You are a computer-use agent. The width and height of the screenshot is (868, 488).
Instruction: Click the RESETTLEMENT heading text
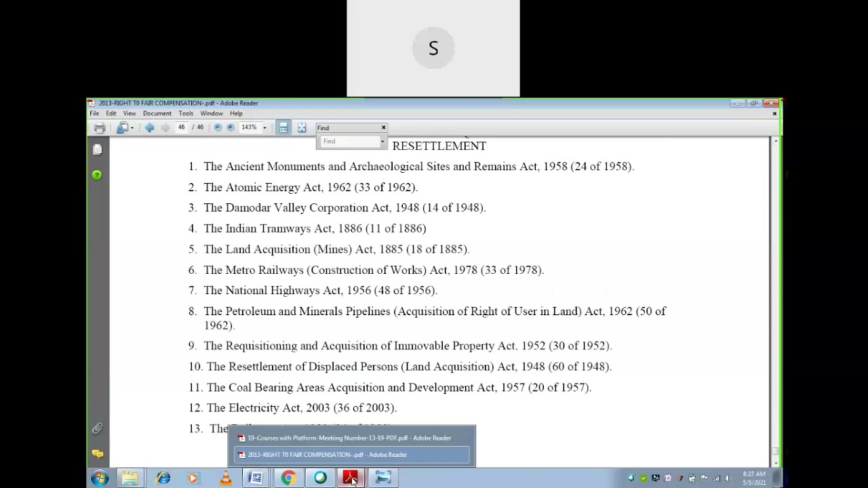coord(439,146)
